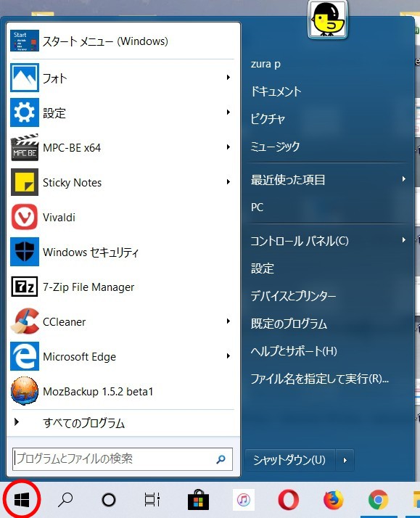Launch 7-Zip File Manager icon
This screenshot has height=518, width=420.
coord(25,287)
